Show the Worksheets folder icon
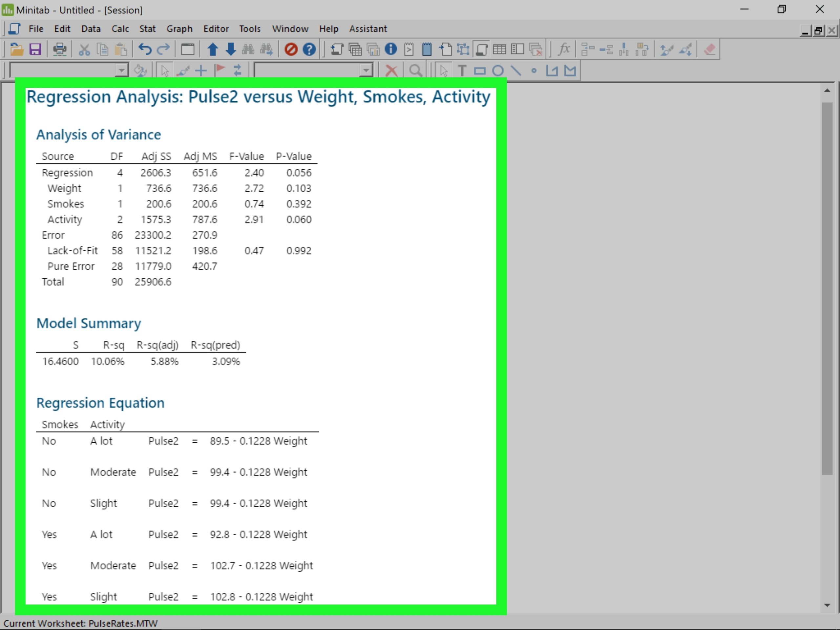Image resolution: width=840 pixels, height=630 pixels. click(x=355, y=49)
